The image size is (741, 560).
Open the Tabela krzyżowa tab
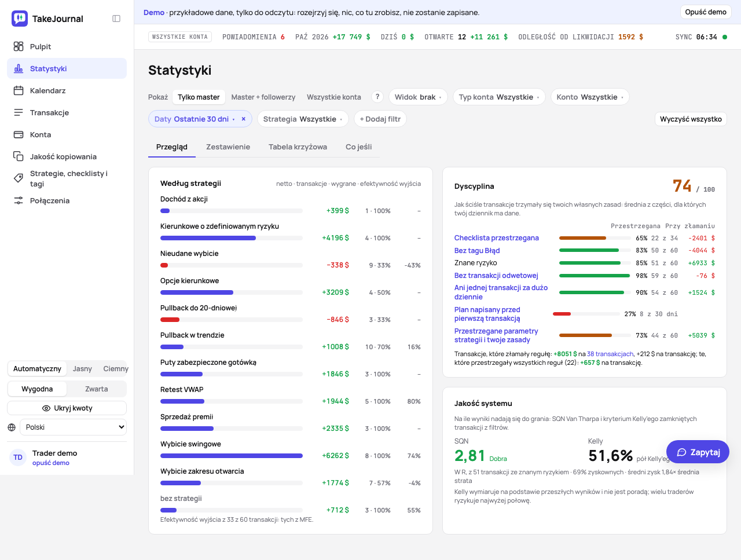click(298, 147)
